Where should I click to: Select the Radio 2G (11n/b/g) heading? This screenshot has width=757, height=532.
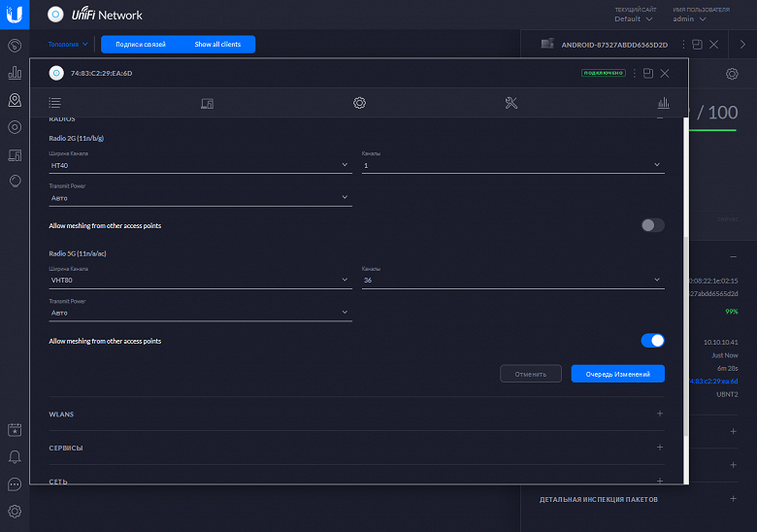[x=77, y=138]
